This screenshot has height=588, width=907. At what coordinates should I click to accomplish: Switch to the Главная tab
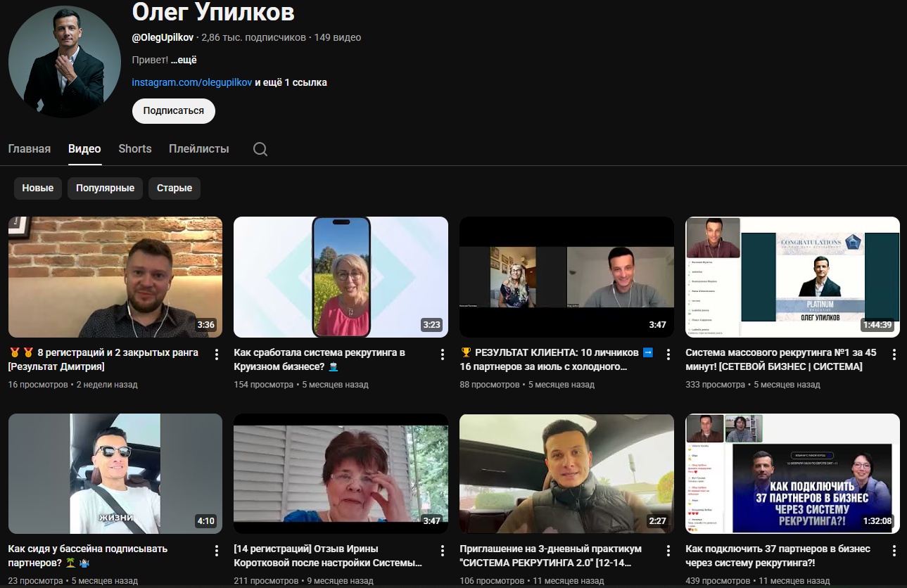tap(30, 149)
